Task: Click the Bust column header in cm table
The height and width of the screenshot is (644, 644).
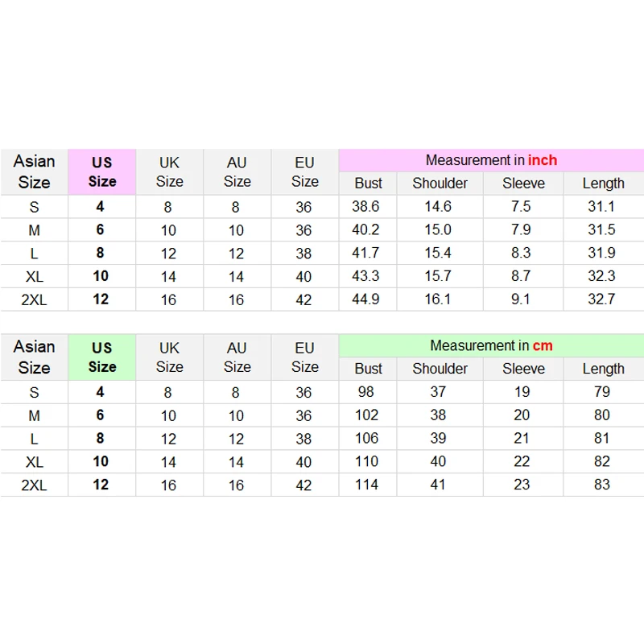Action: (x=369, y=369)
